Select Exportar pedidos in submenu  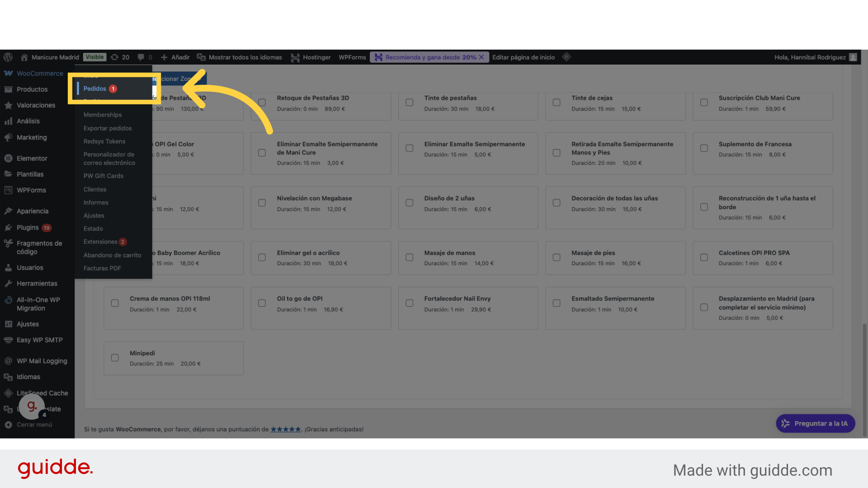coord(108,128)
